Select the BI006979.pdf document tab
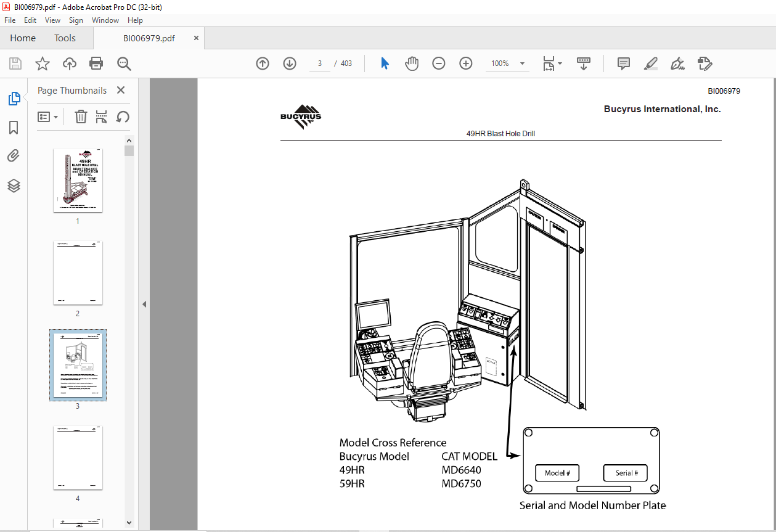 tap(149, 38)
